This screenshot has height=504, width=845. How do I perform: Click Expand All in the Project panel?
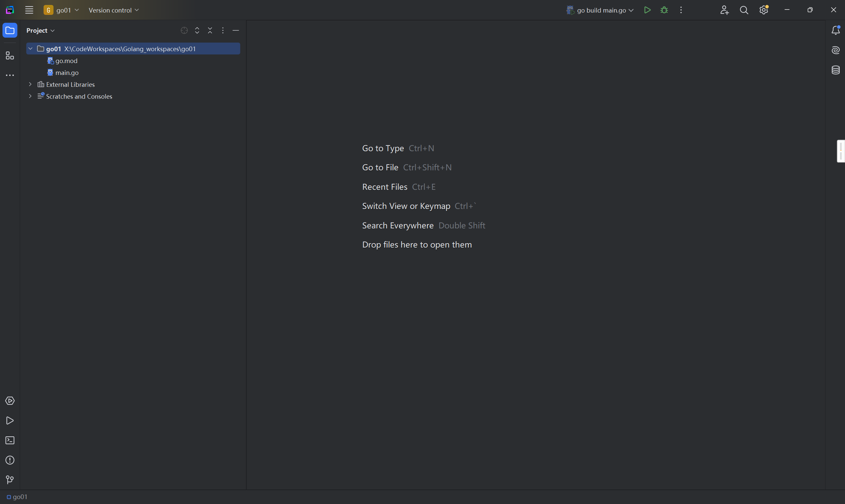click(x=197, y=30)
